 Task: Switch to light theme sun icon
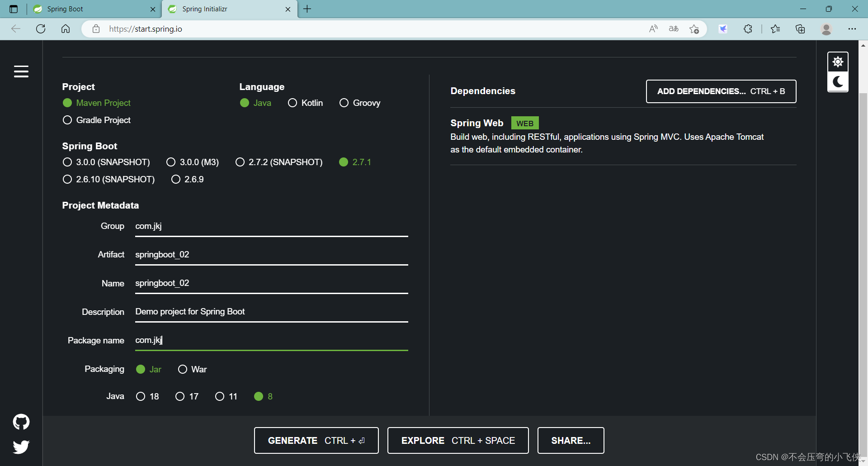838,62
